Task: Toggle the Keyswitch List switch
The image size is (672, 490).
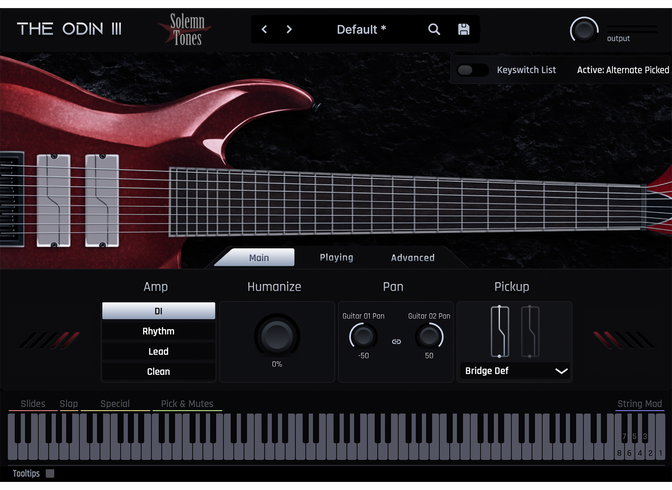Action: (x=472, y=70)
